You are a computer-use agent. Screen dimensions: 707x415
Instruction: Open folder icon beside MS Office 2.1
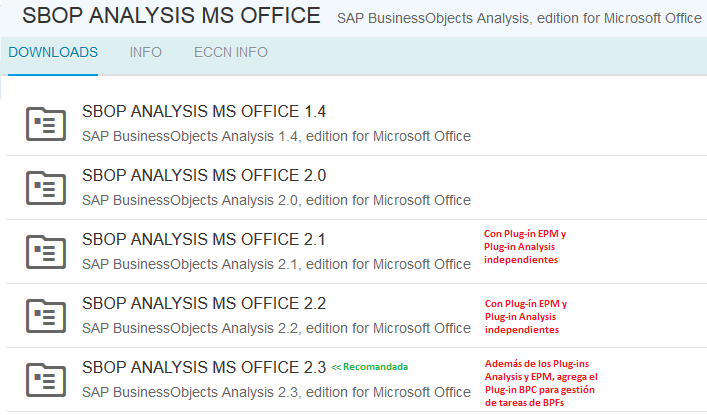pyautogui.click(x=44, y=251)
